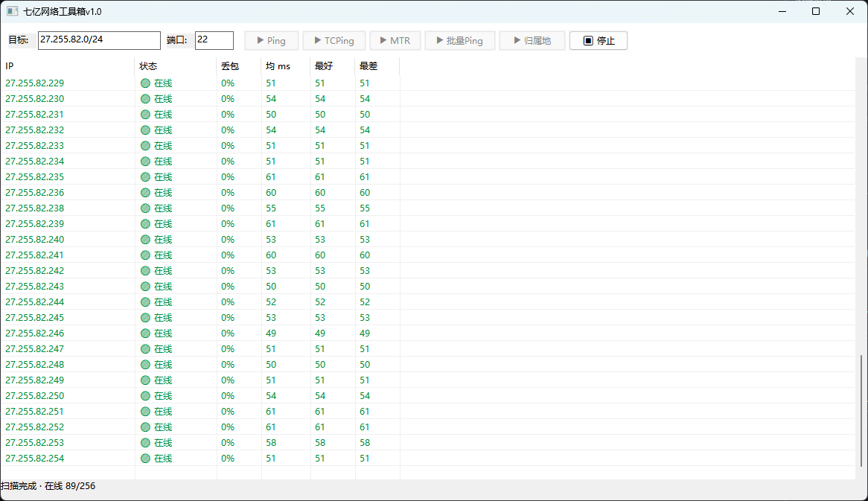Click the status indicator beside 27.255.82.246

(146, 334)
